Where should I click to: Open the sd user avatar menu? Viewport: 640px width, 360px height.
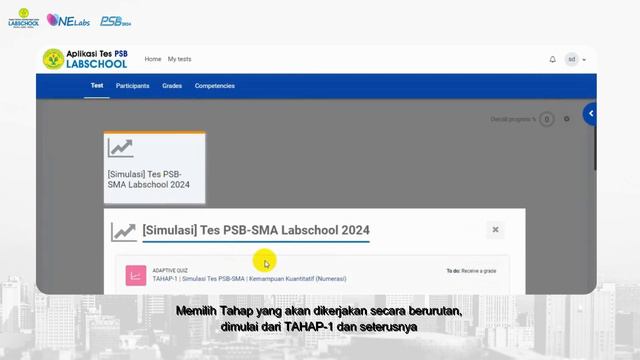(571, 60)
